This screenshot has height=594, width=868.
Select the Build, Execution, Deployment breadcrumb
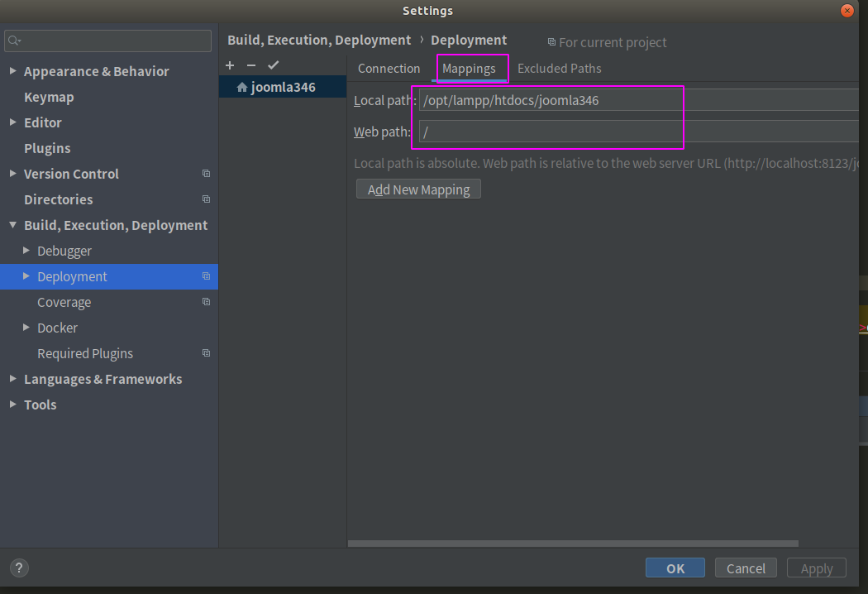(x=319, y=40)
